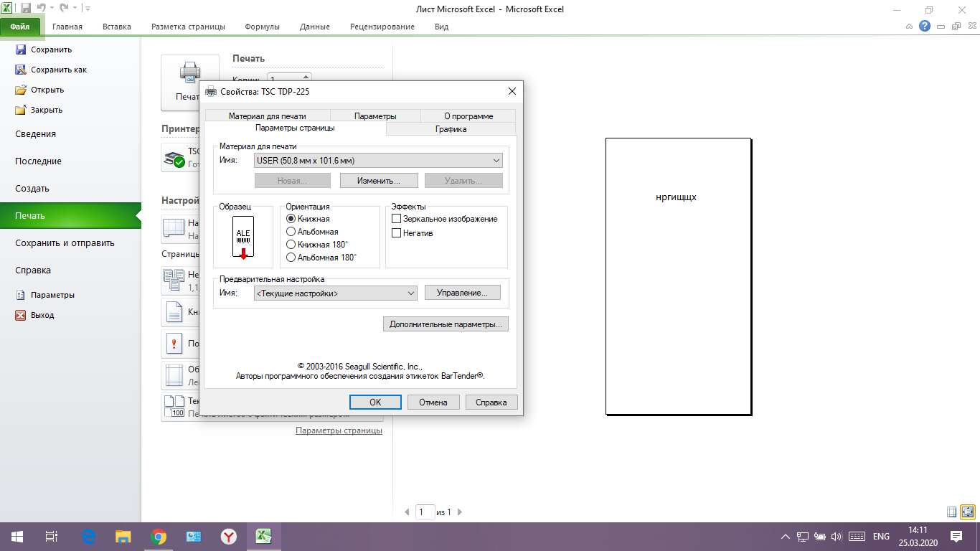Click the Сохранить как icon in sidebar
This screenshot has width=980, height=551.
coord(21,70)
